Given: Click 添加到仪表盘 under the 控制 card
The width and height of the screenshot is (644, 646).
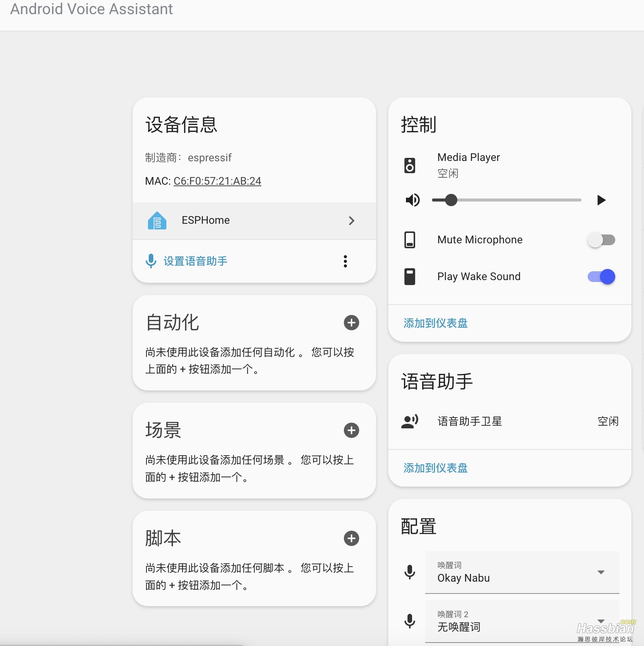Looking at the screenshot, I should coord(435,323).
